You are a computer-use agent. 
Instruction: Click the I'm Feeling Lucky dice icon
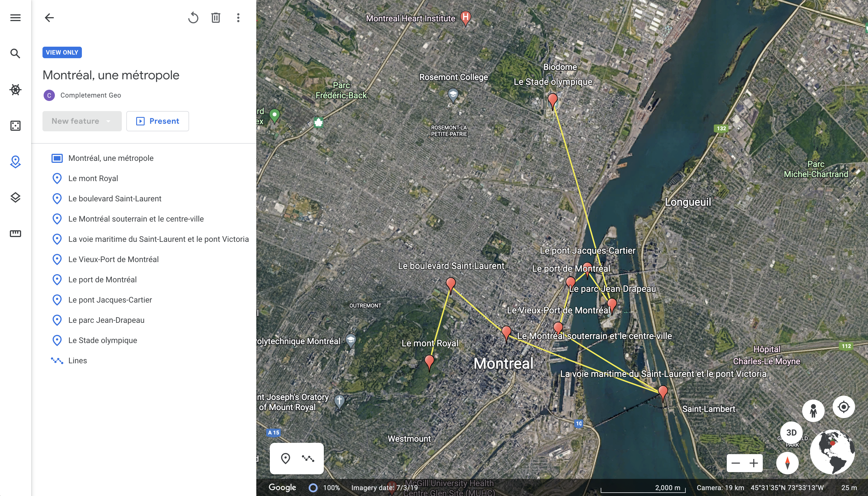coord(15,126)
